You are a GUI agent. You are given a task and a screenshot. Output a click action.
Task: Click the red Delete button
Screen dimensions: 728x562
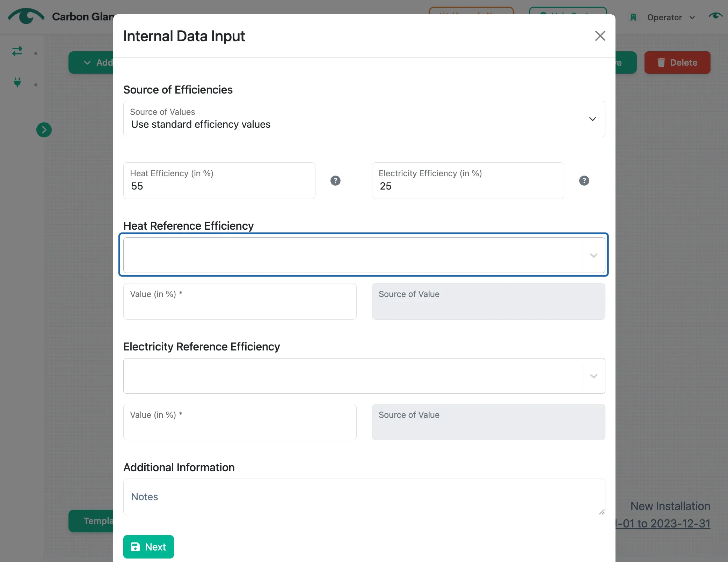pyautogui.click(x=677, y=62)
